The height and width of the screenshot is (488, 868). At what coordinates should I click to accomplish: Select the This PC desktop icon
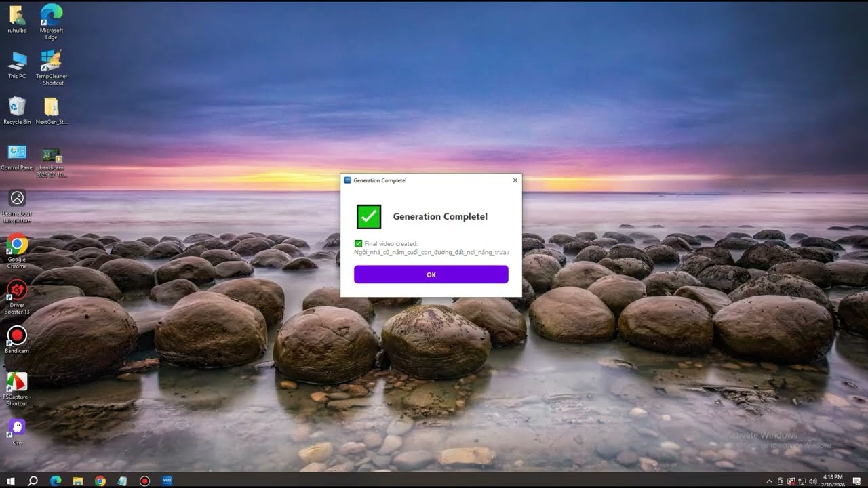coord(17,65)
